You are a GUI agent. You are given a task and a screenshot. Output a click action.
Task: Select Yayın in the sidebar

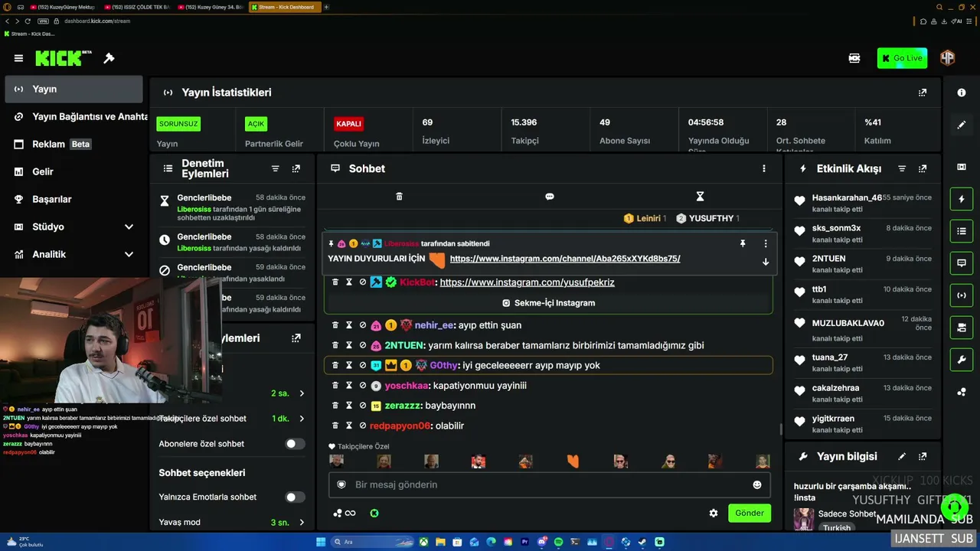(73, 89)
